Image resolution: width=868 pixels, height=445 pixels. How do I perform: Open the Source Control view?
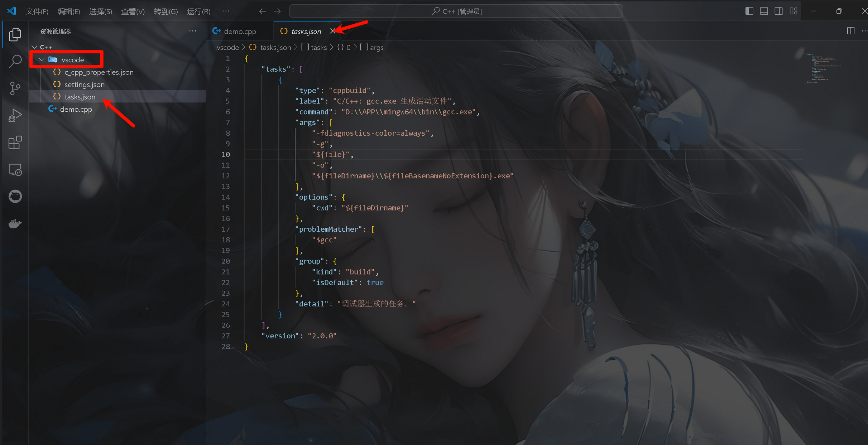tap(15, 88)
